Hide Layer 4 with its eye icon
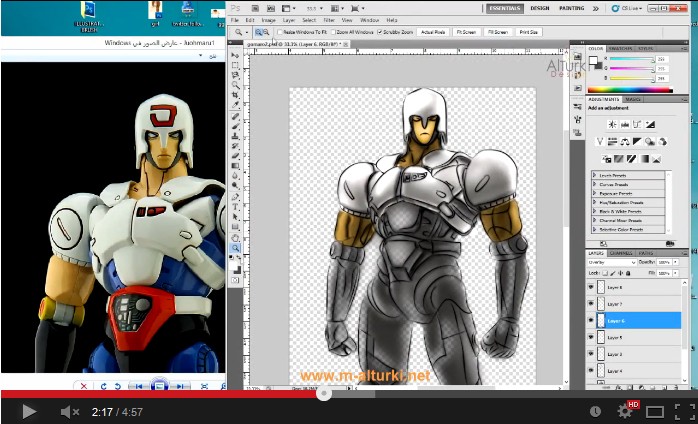The height and width of the screenshot is (424, 698). (x=591, y=371)
